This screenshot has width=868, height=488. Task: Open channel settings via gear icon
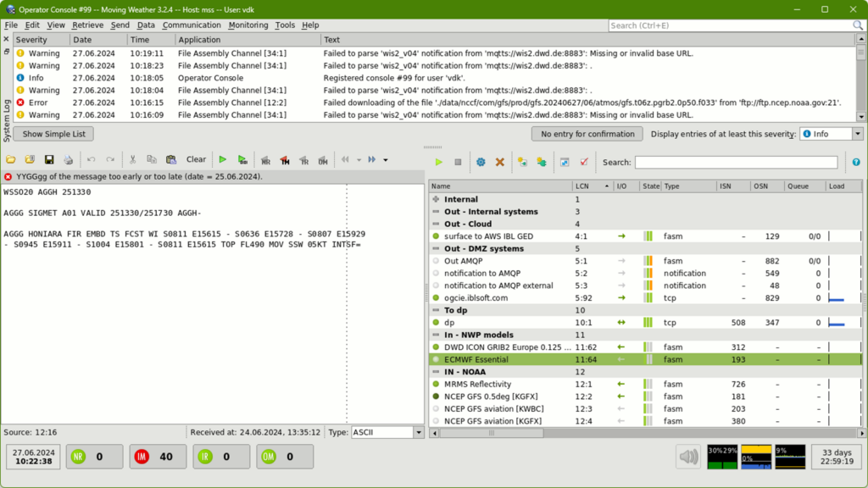coord(481,161)
